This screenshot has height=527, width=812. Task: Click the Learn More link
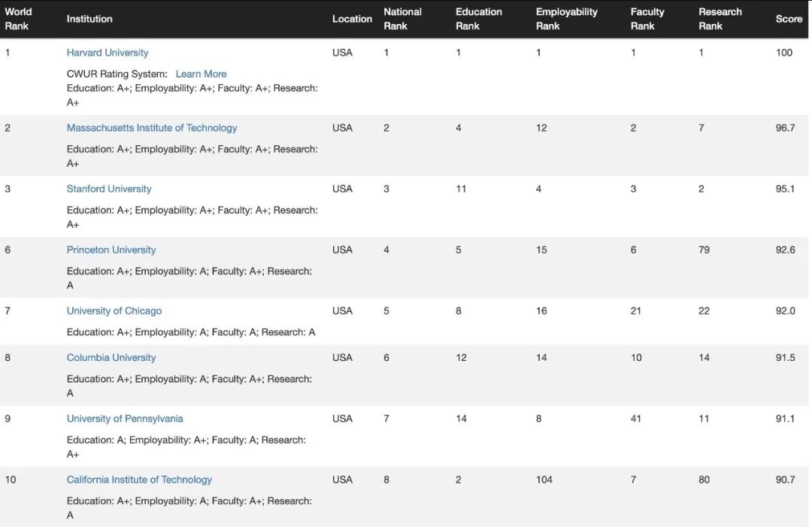tap(201, 74)
